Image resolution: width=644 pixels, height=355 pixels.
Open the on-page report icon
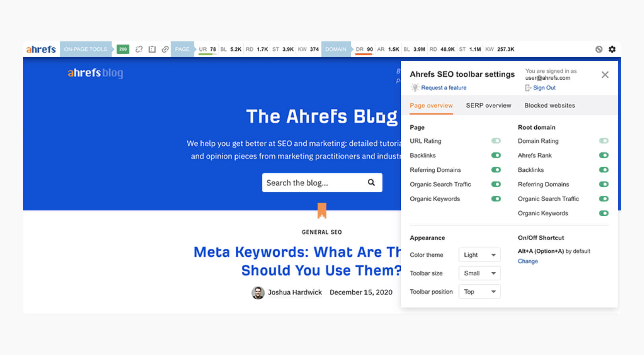click(152, 49)
